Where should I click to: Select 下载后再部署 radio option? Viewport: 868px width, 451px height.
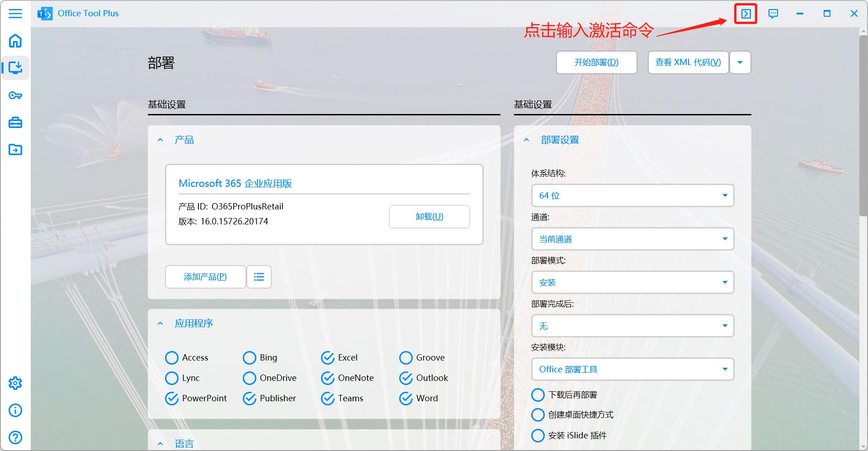click(x=538, y=394)
